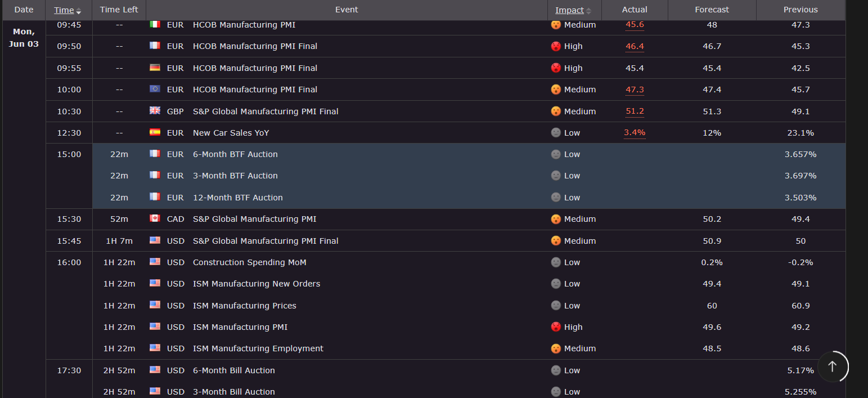Click the forecast value 50.9

(x=712, y=241)
